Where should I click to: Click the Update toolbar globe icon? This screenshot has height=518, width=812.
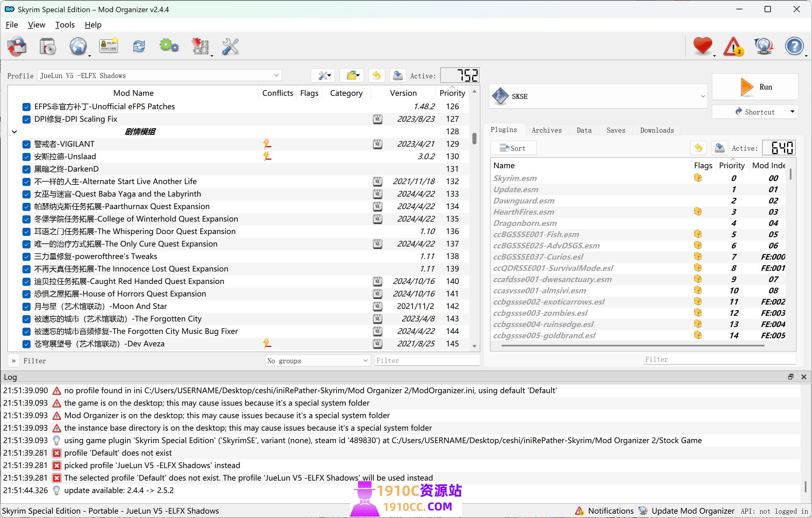763,46
